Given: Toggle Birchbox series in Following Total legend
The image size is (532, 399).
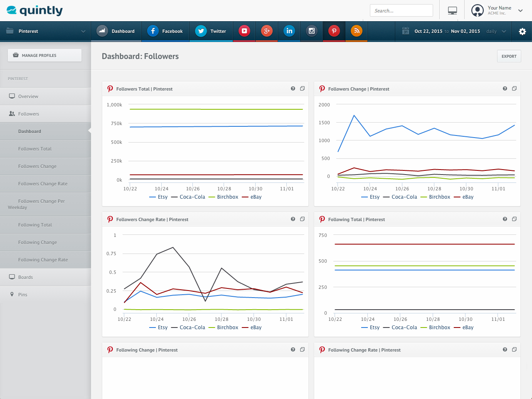Looking at the screenshot, I should [435, 328].
